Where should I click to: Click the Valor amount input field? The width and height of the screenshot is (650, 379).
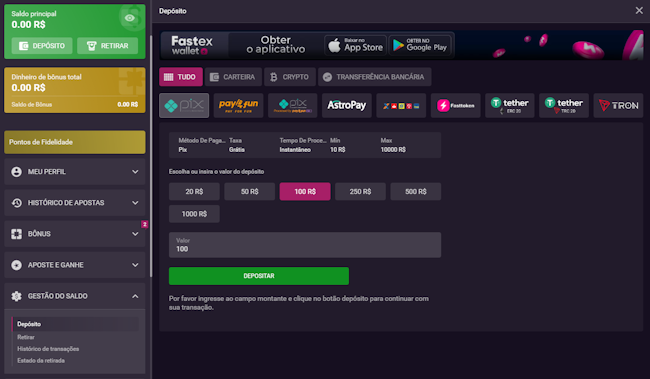pyautogui.click(x=305, y=245)
